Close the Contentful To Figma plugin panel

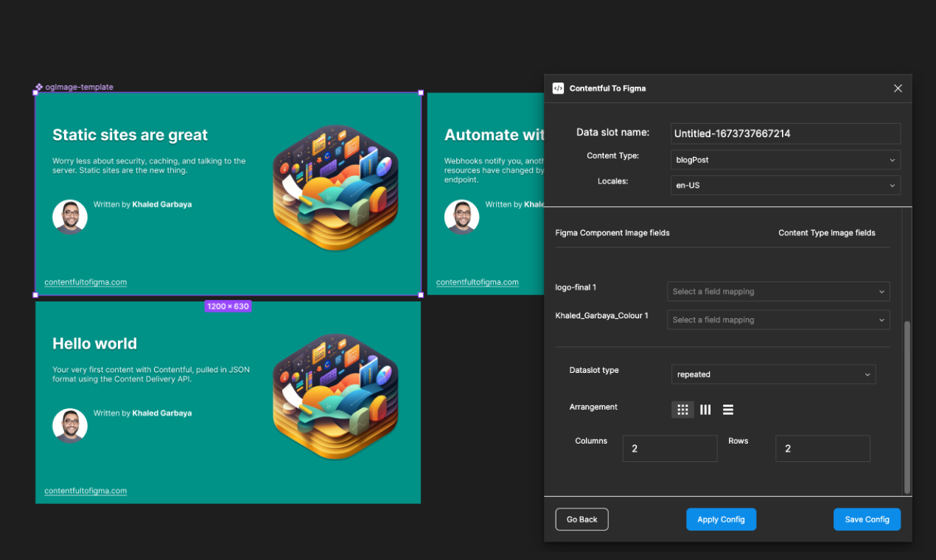click(898, 88)
